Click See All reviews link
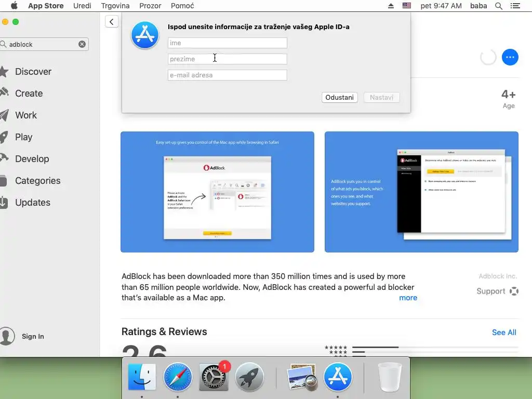The height and width of the screenshot is (399, 532). click(x=504, y=332)
